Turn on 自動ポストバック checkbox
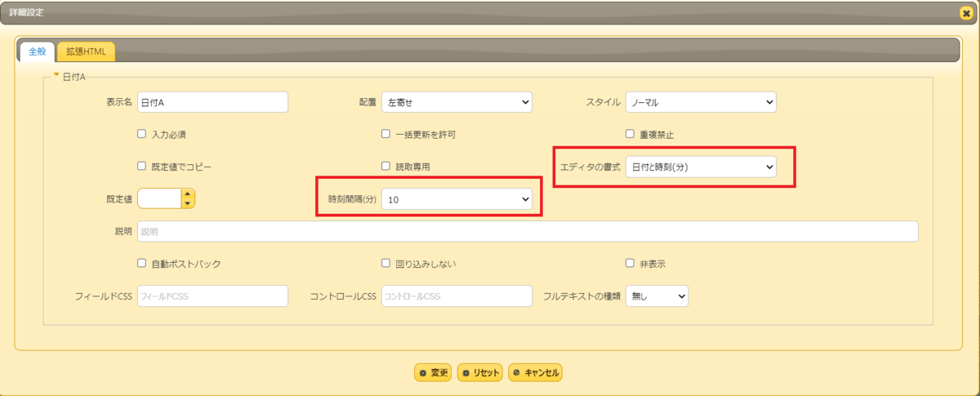 (x=141, y=264)
